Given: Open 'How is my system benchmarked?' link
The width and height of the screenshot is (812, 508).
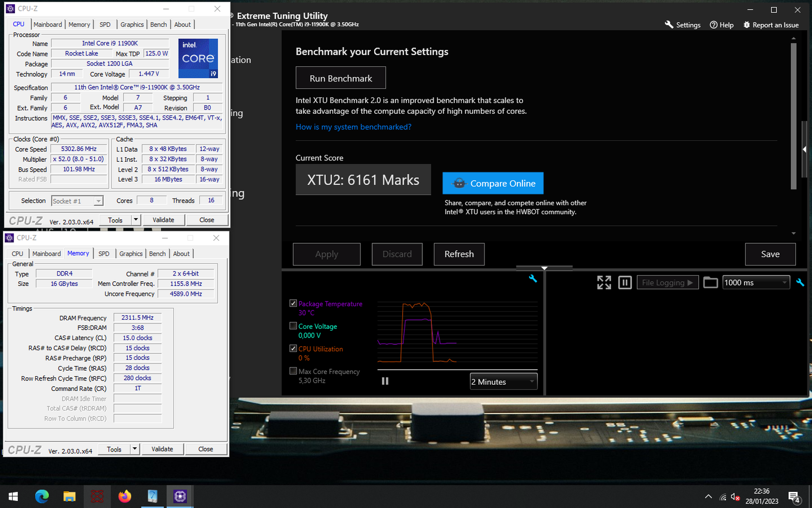Looking at the screenshot, I should (x=353, y=127).
